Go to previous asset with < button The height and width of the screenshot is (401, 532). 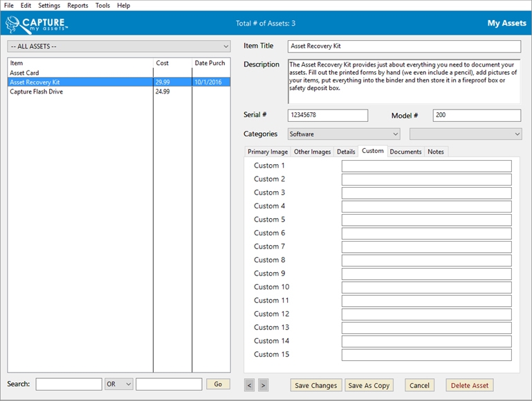pos(250,385)
